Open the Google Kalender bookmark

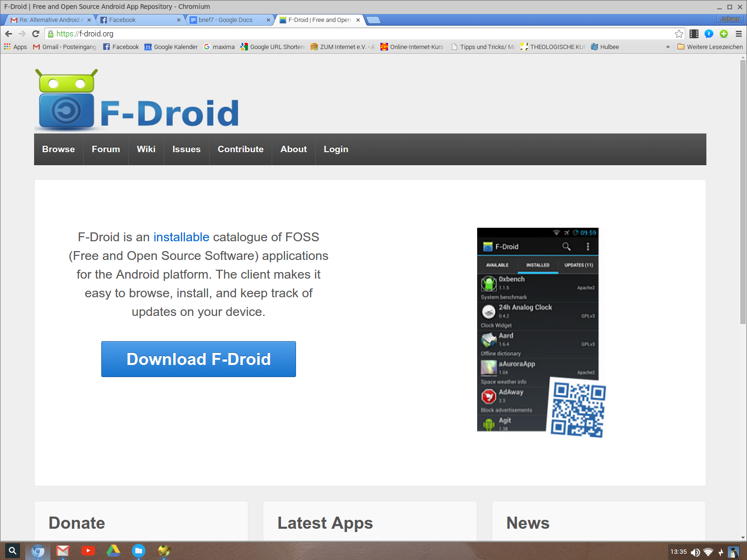click(x=171, y=47)
